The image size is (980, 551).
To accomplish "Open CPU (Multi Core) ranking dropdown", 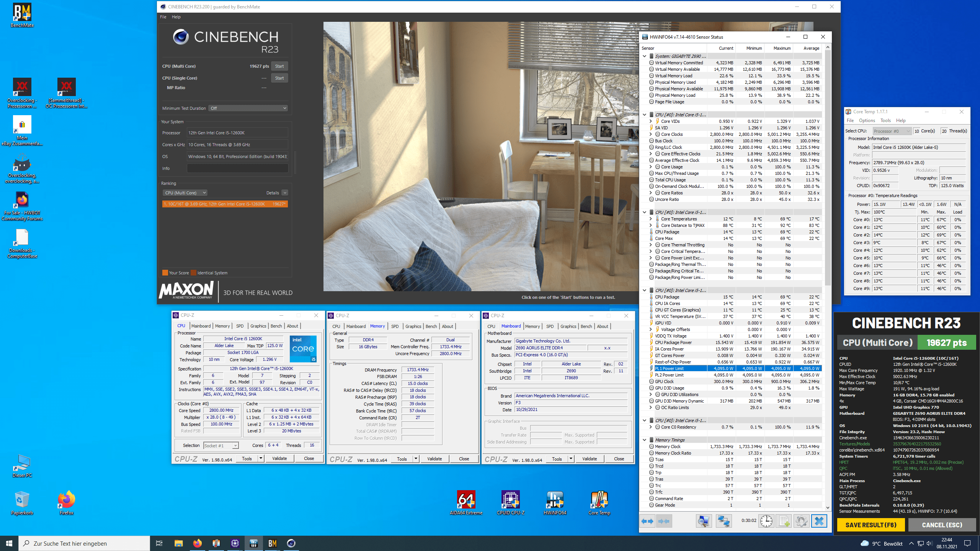I will click(185, 193).
